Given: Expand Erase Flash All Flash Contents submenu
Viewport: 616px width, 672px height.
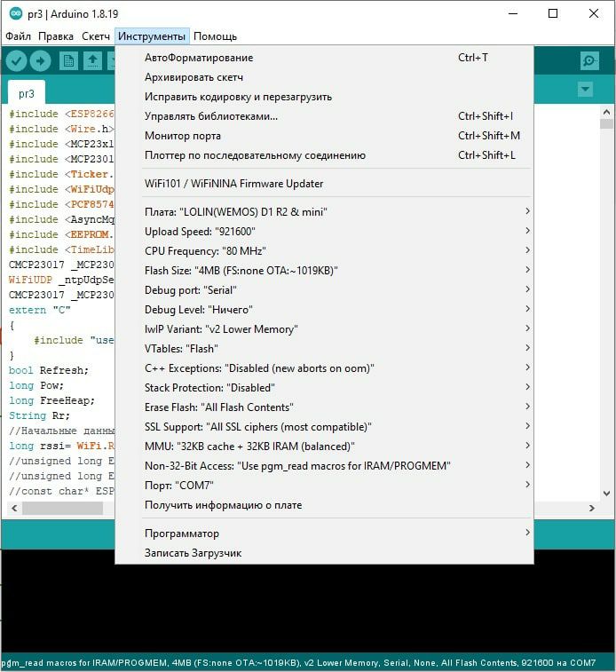Looking at the screenshot, I should (x=324, y=407).
